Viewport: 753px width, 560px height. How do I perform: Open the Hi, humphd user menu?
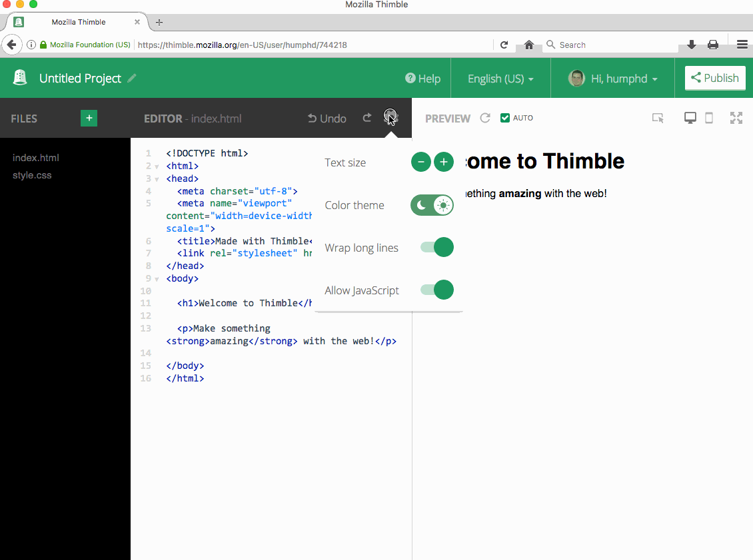tap(613, 79)
